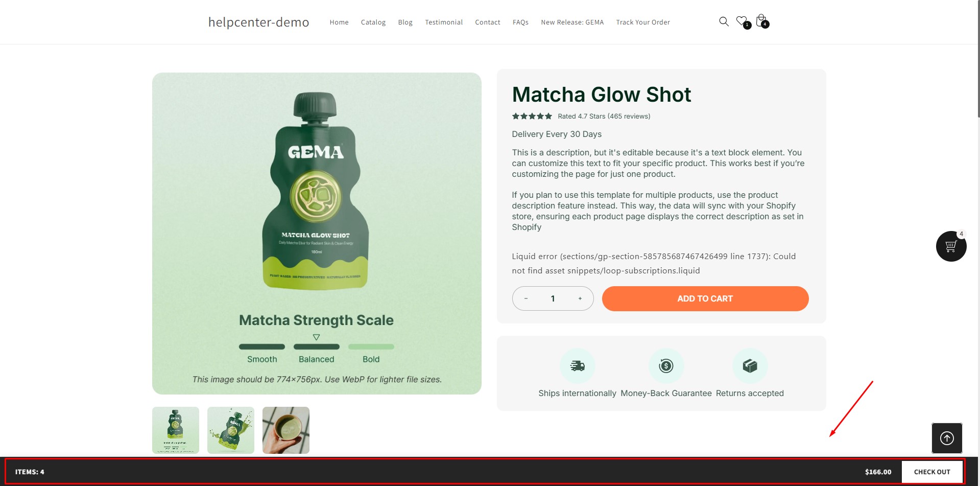Screen dimensions: 980x486
Task: Select the splashing pouch thumbnail
Action: pos(231,430)
